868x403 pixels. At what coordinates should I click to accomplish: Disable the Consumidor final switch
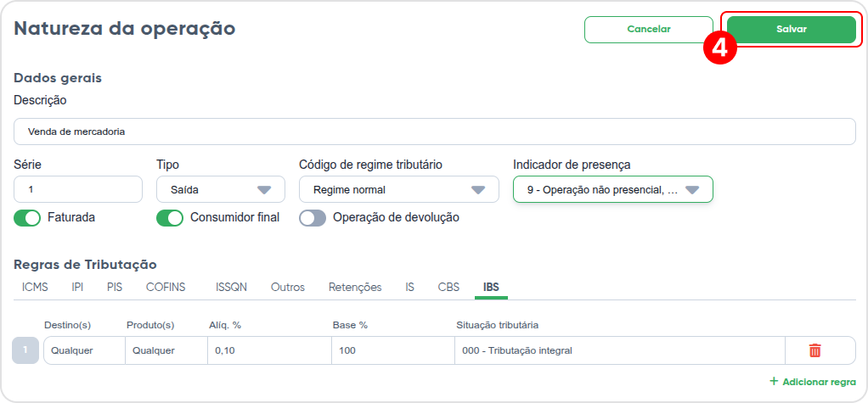[170, 218]
